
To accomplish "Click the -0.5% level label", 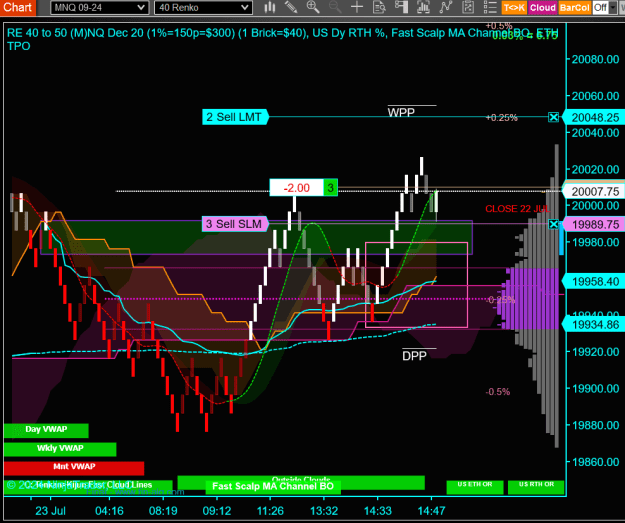I will pyautogui.click(x=497, y=392).
